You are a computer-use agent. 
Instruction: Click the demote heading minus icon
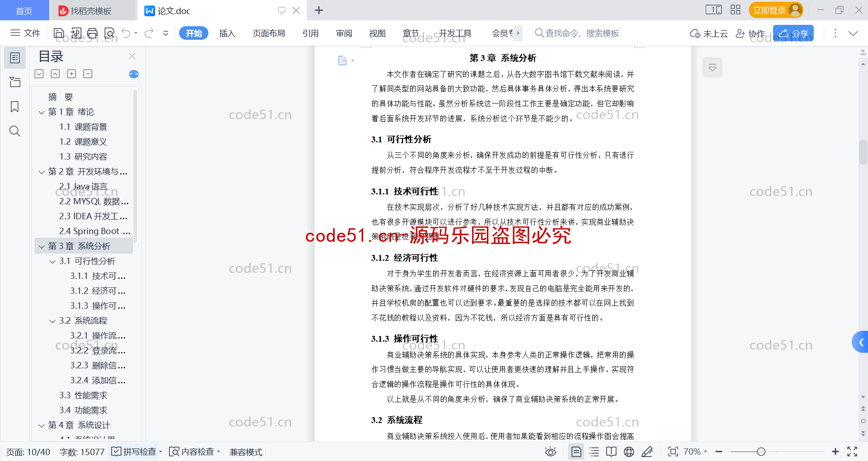[x=88, y=74]
